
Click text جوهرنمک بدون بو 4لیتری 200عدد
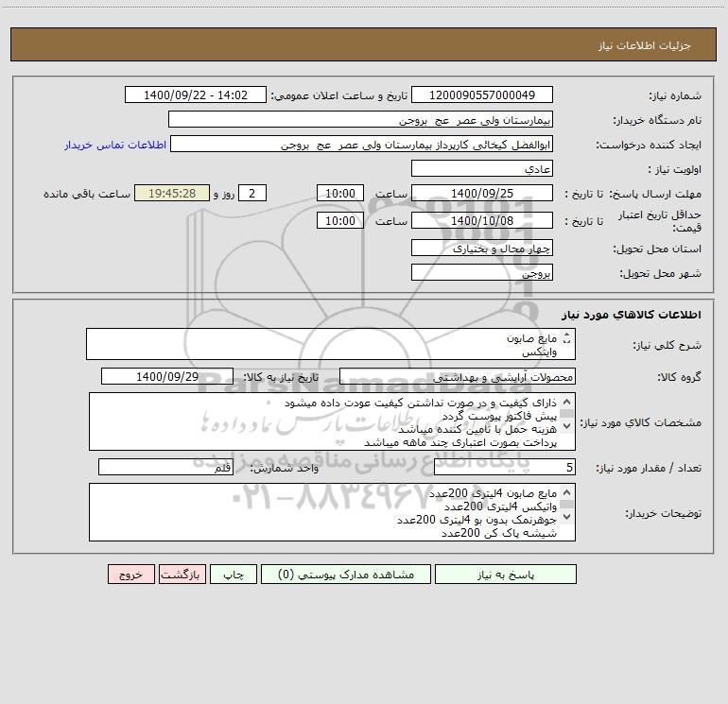coord(477,520)
